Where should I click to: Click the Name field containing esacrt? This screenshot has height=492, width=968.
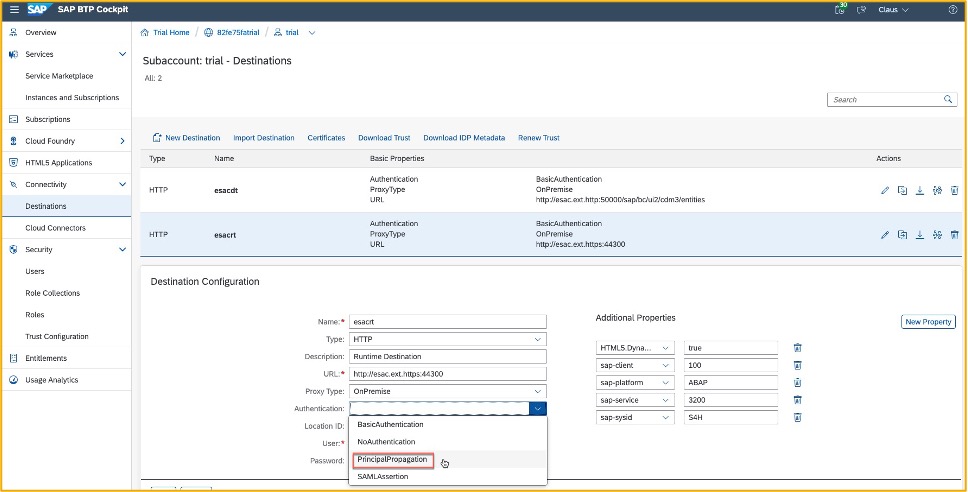(448, 322)
